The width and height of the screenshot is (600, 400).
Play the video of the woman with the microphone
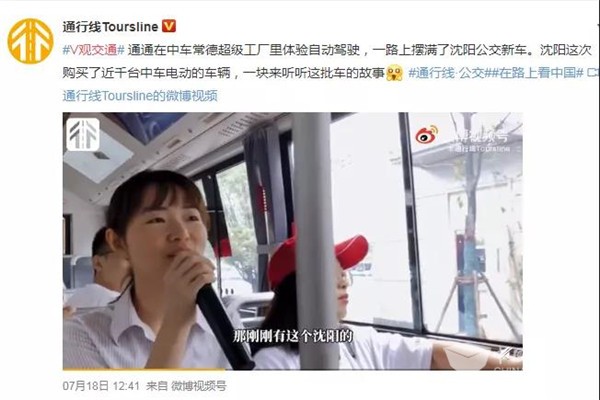click(292, 241)
